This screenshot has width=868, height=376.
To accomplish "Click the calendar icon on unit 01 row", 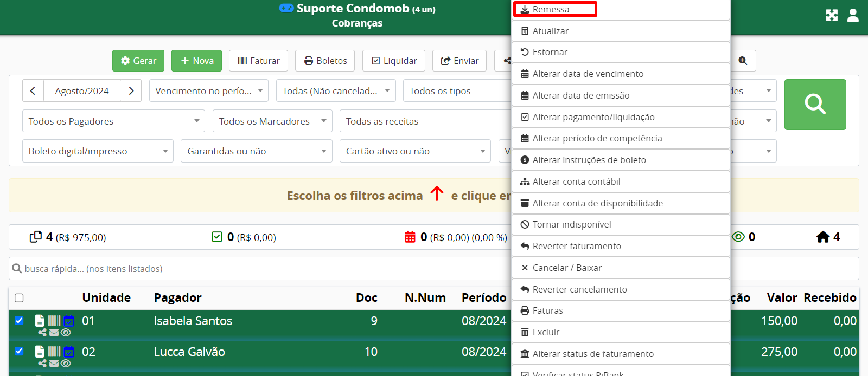I will [x=69, y=321].
